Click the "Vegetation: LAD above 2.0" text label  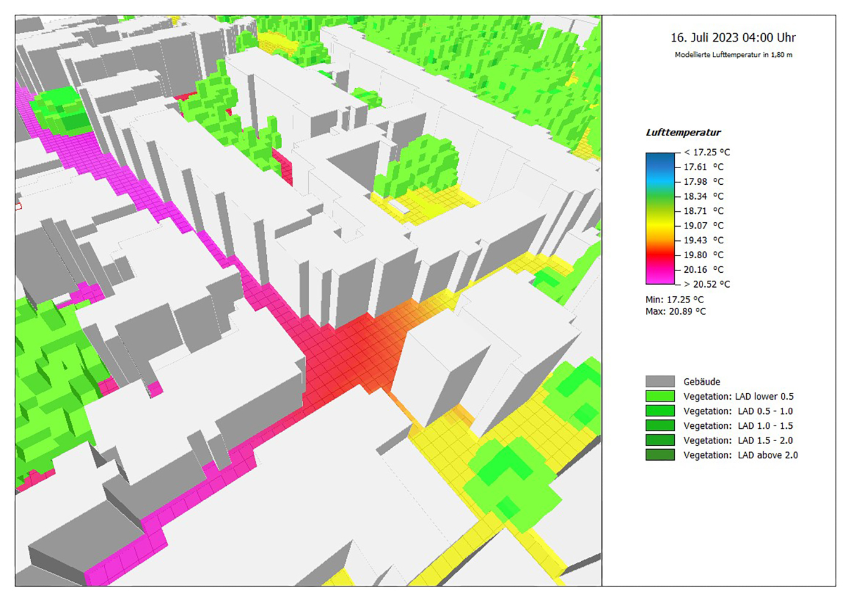(740, 455)
